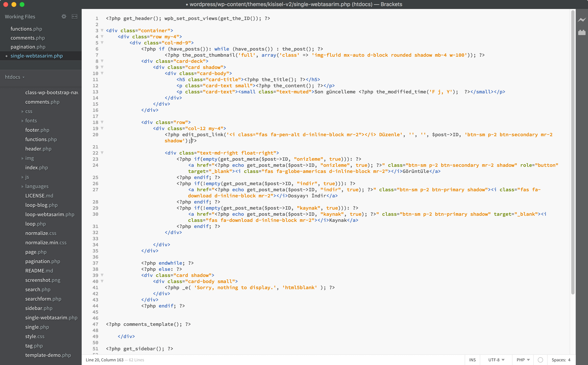Switch to functions.php in Working Files
588x365 pixels.
[26, 29]
